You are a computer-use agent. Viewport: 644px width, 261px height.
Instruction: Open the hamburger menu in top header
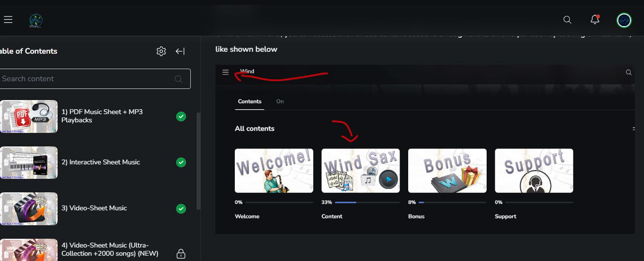(x=8, y=20)
